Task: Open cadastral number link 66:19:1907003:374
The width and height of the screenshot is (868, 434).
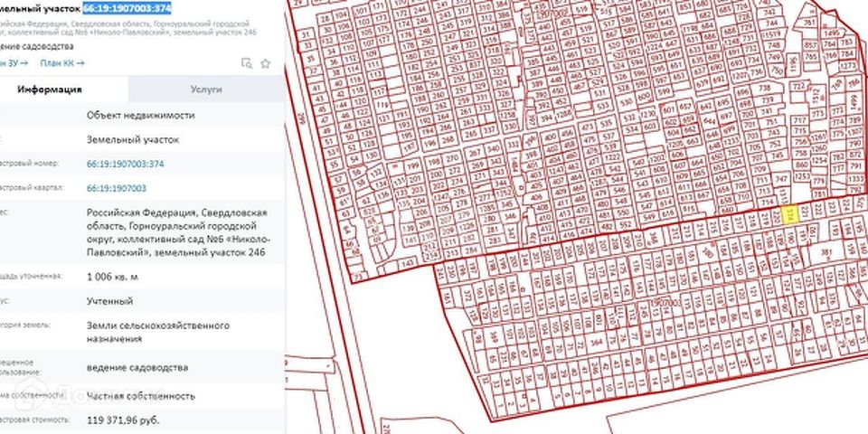Action: (125, 164)
